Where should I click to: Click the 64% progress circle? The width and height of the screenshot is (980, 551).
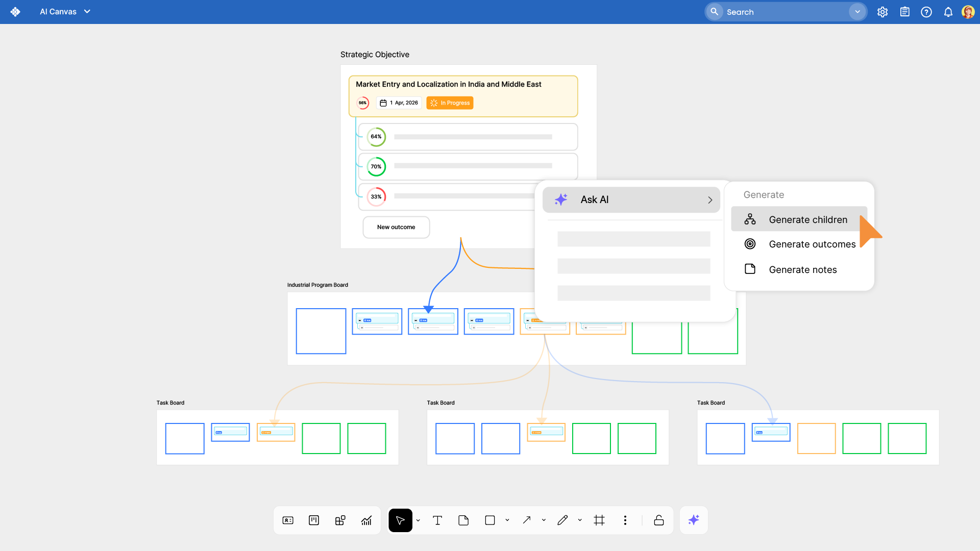376,137
